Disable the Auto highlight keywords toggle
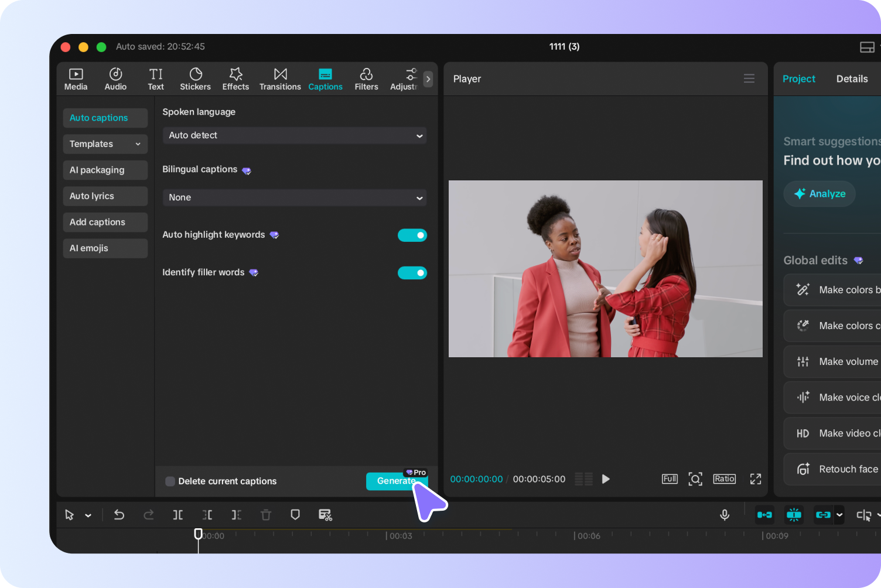 412,235
